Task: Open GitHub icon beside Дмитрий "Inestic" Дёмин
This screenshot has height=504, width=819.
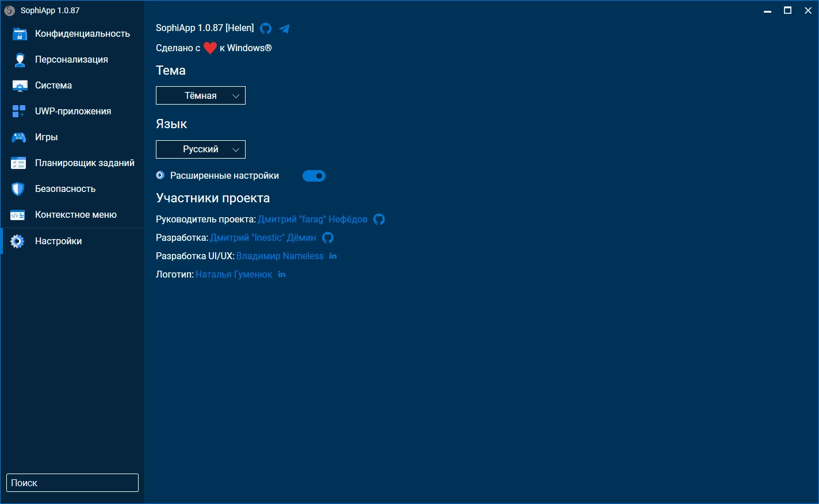Action: [x=328, y=237]
